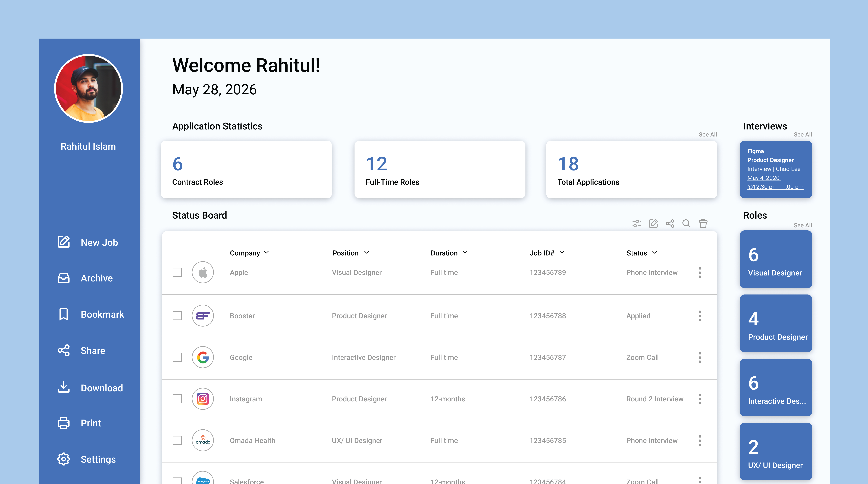868x484 pixels.
Task: Click the edit pencil icon above the table
Action: 653,224
